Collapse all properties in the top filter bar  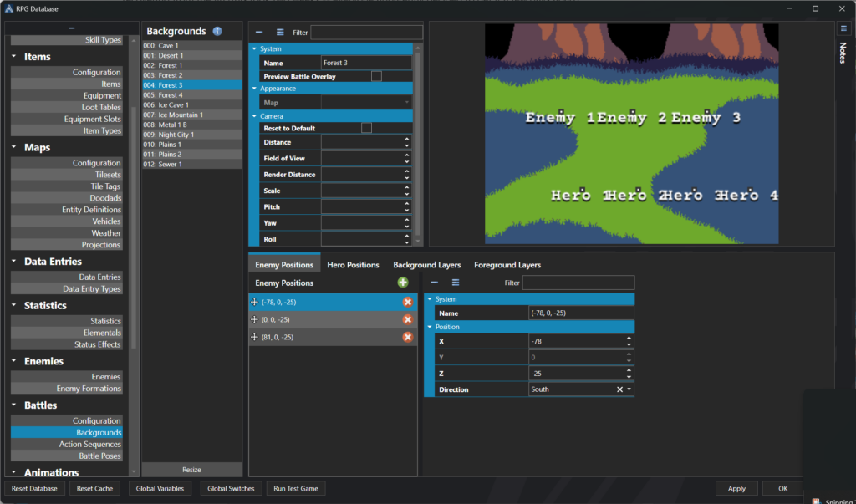coord(260,33)
